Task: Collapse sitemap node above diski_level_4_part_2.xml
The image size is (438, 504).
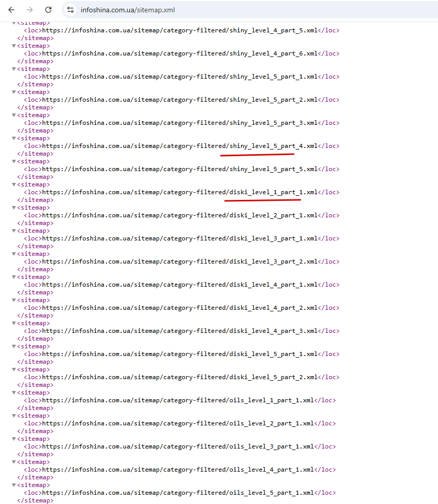Action: tap(14, 300)
